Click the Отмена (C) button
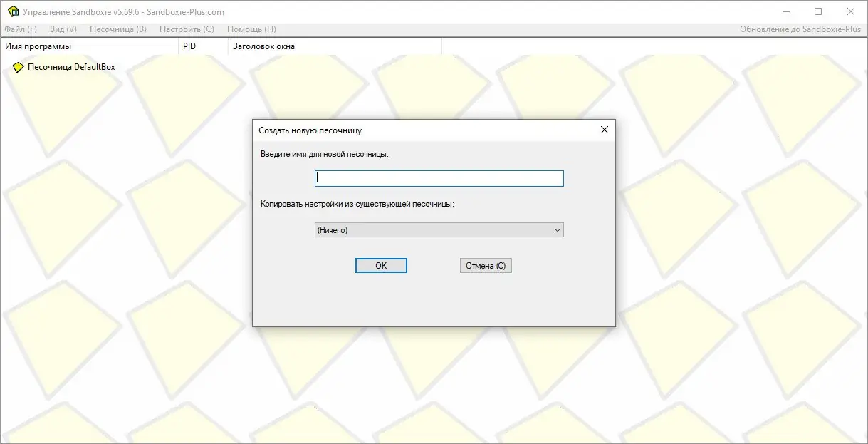Image resolution: width=868 pixels, height=444 pixels. pos(486,265)
